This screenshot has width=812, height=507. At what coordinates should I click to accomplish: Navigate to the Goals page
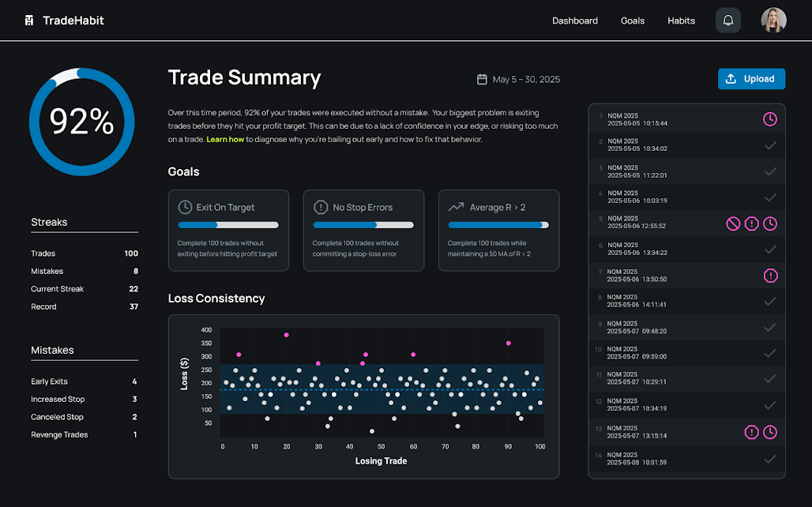pos(633,20)
